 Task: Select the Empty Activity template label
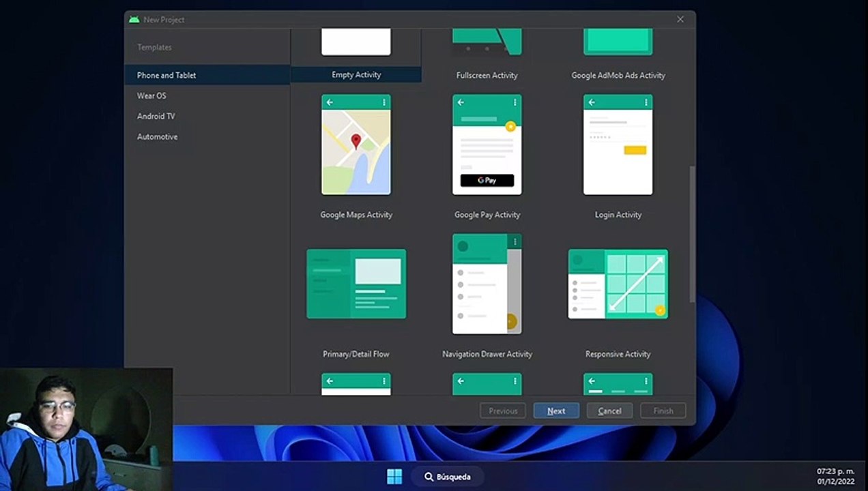356,75
